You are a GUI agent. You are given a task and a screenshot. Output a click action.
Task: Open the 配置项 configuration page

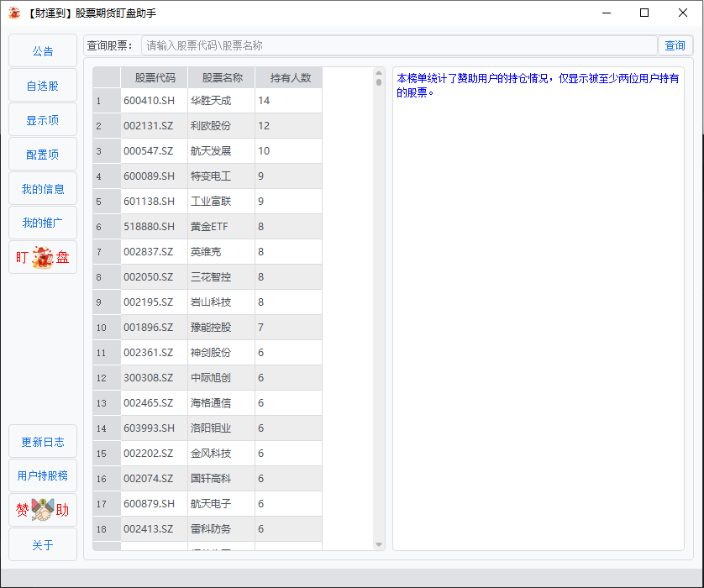click(x=43, y=155)
